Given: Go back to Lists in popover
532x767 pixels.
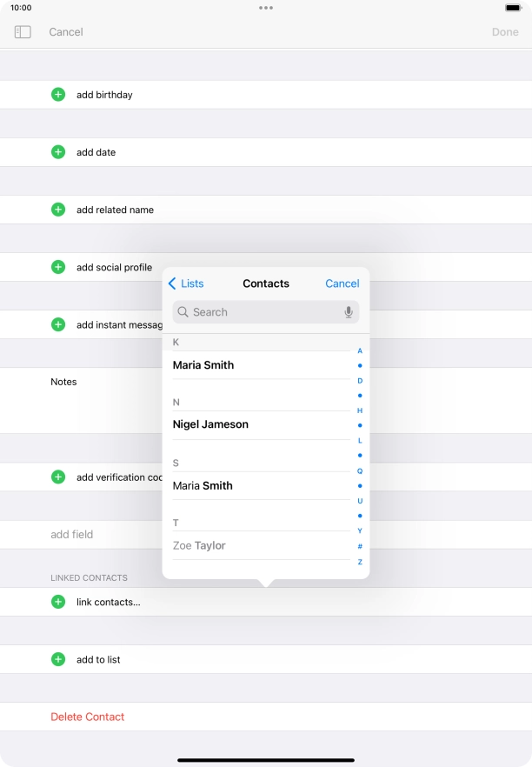Looking at the screenshot, I should tap(186, 283).
